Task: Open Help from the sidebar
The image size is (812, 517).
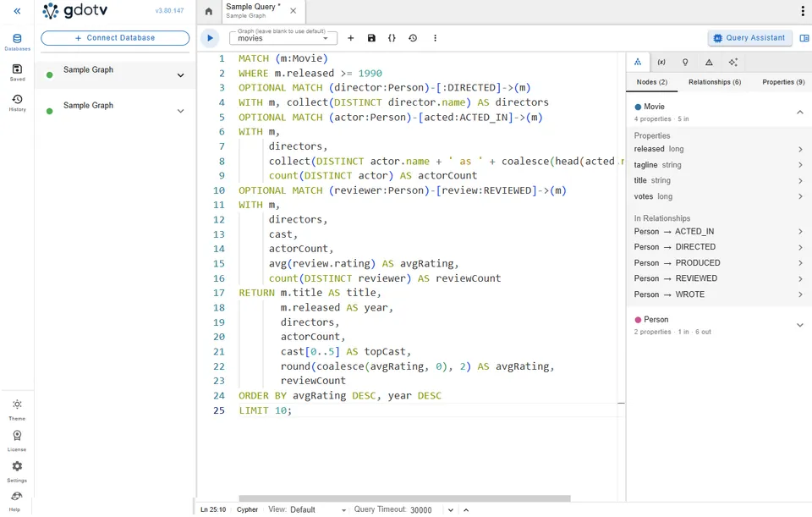Action: pos(15,502)
